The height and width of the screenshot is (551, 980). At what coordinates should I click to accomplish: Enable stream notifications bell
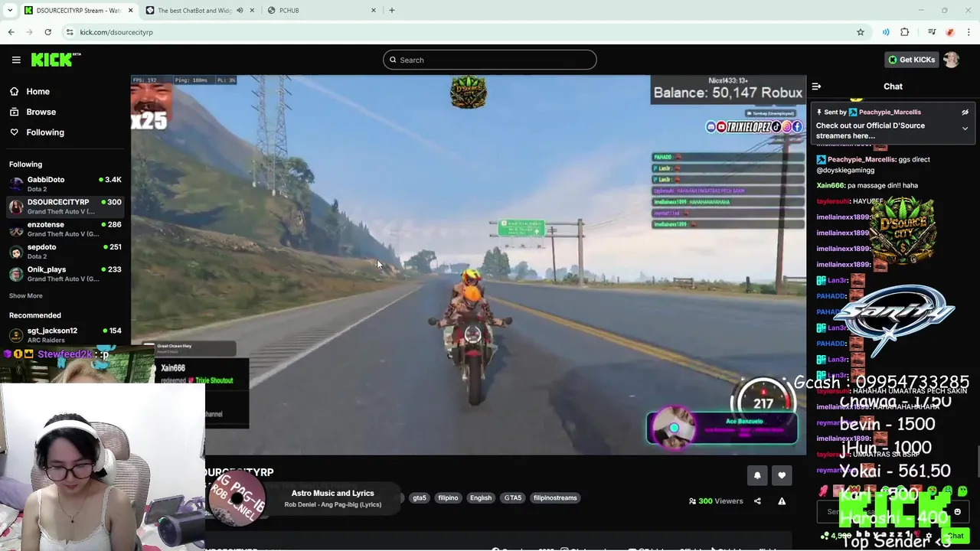tap(757, 475)
